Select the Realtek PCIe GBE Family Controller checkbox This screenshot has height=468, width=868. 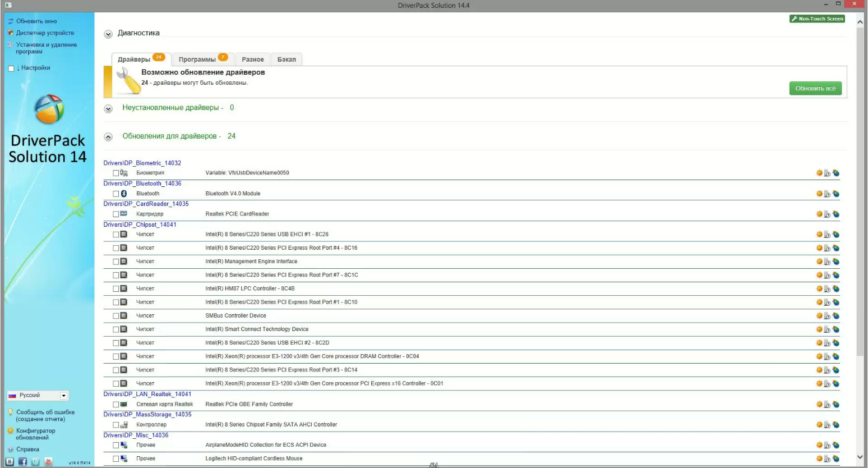115,403
